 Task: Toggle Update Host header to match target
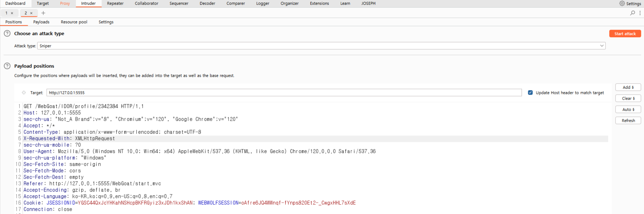tap(530, 93)
